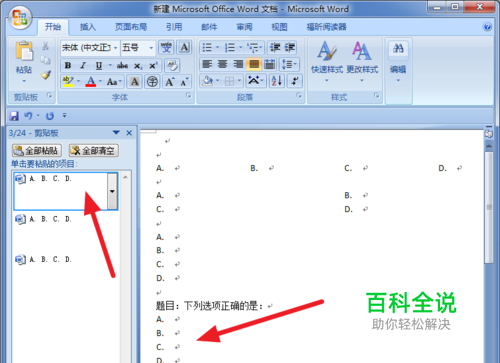
Task: Open the font name dropdown
Action: pos(116,48)
